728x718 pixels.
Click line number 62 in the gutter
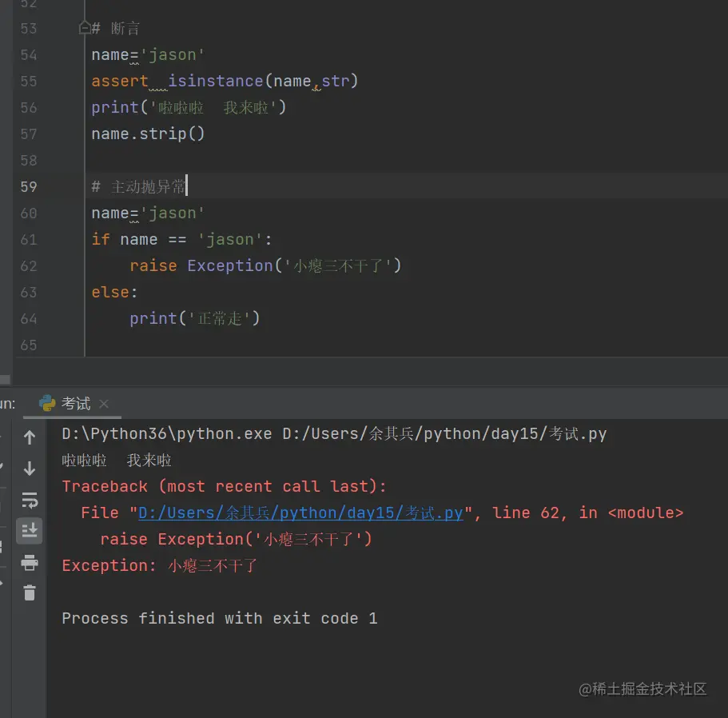(x=28, y=265)
